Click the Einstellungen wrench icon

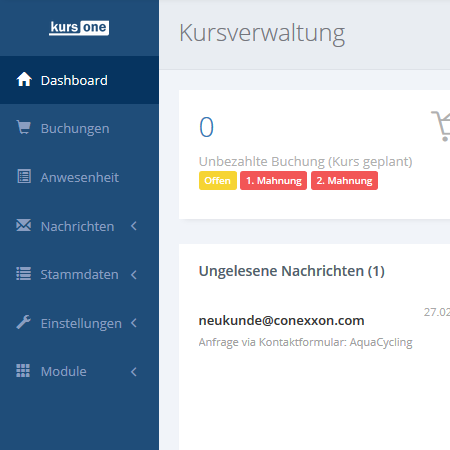[x=24, y=322]
